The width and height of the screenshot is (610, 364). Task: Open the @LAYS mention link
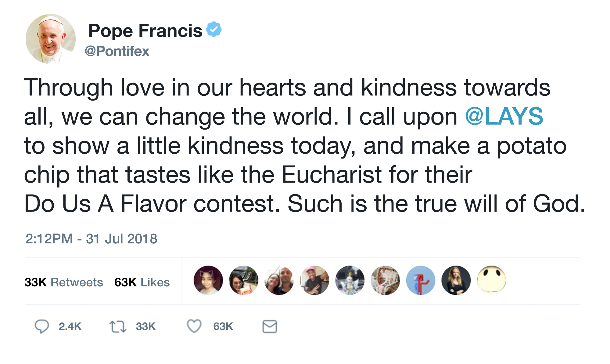click(504, 116)
